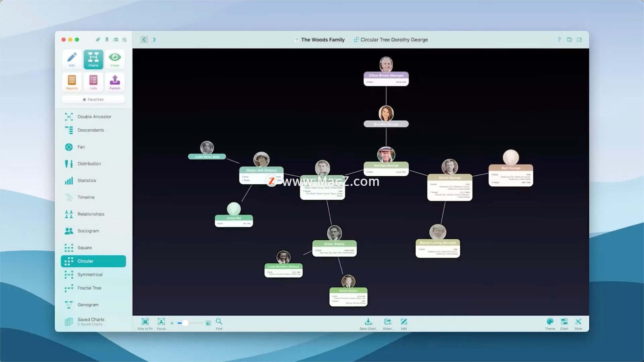Click the Favorites button
This screenshot has height=362, width=644.
[93, 100]
